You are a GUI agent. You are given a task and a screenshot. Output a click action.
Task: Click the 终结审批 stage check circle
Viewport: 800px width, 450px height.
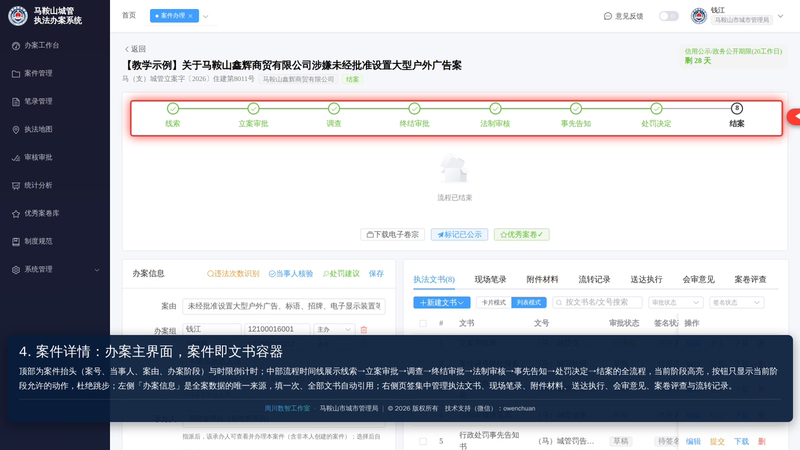coord(414,108)
